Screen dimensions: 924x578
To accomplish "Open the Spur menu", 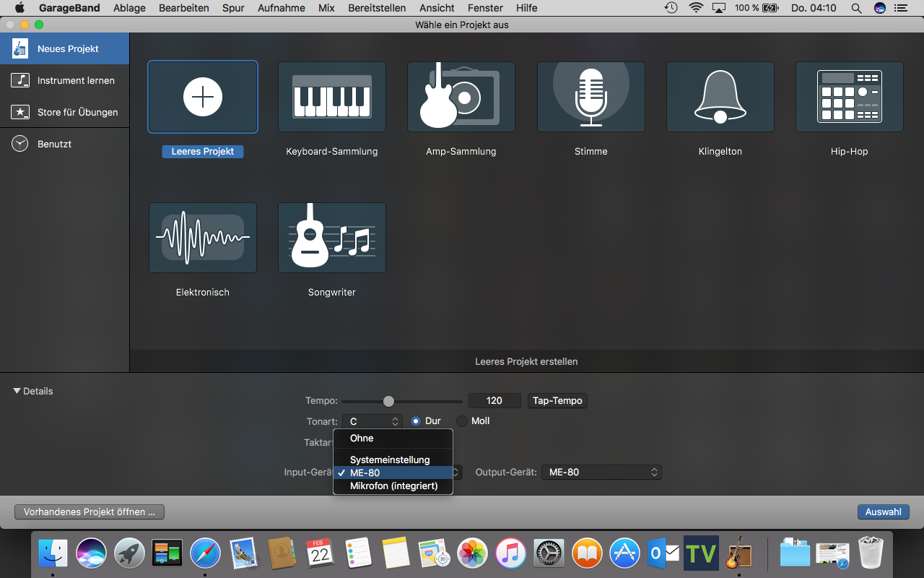I will pyautogui.click(x=233, y=8).
